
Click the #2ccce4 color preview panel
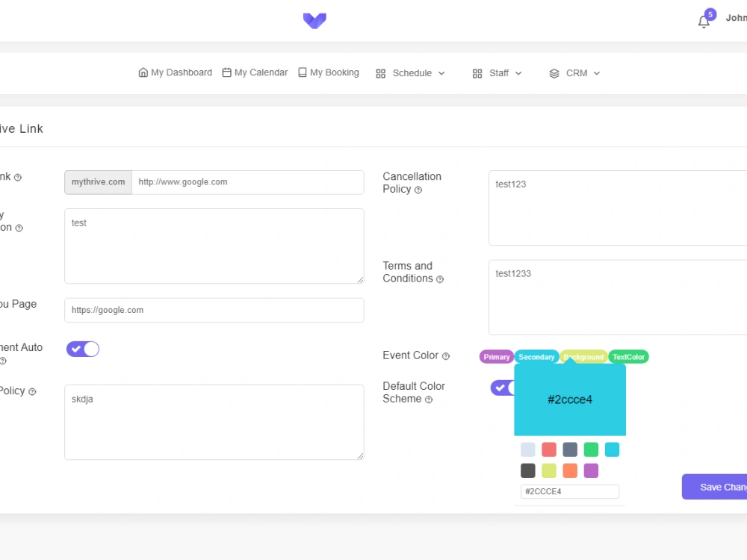pyautogui.click(x=570, y=399)
